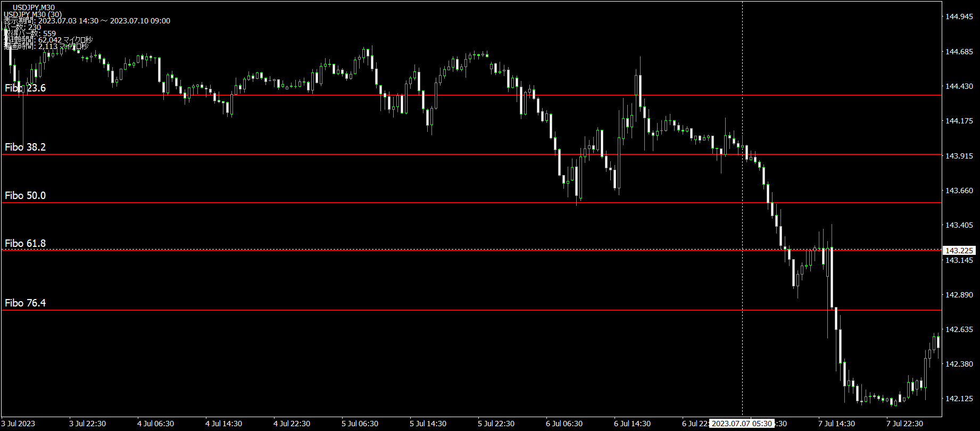980x431 pixels.
Task: Click the 142.380 price scale value
Action: coord(959,364)
